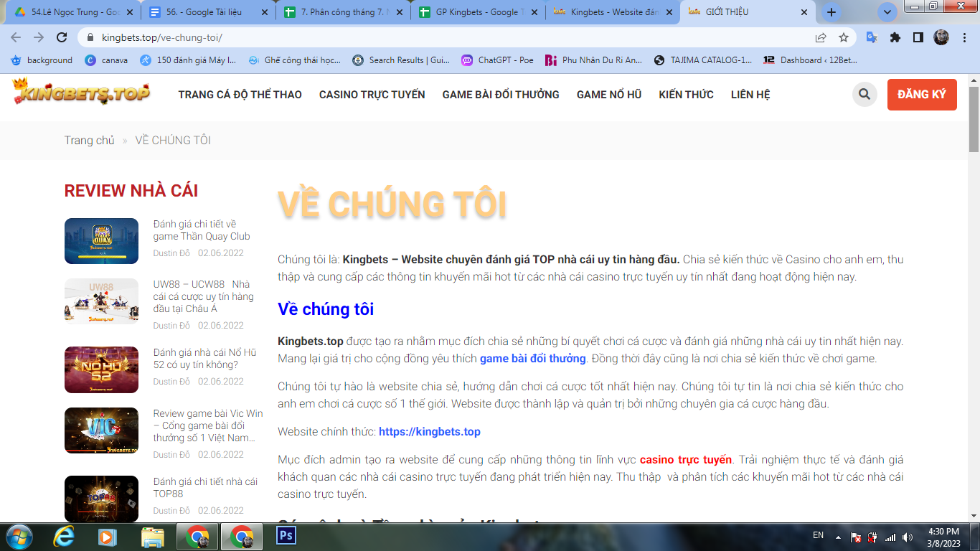Click the browser Forward arrow
The width and height of the screenshot is (980, 551).
(x=39, y=38)
